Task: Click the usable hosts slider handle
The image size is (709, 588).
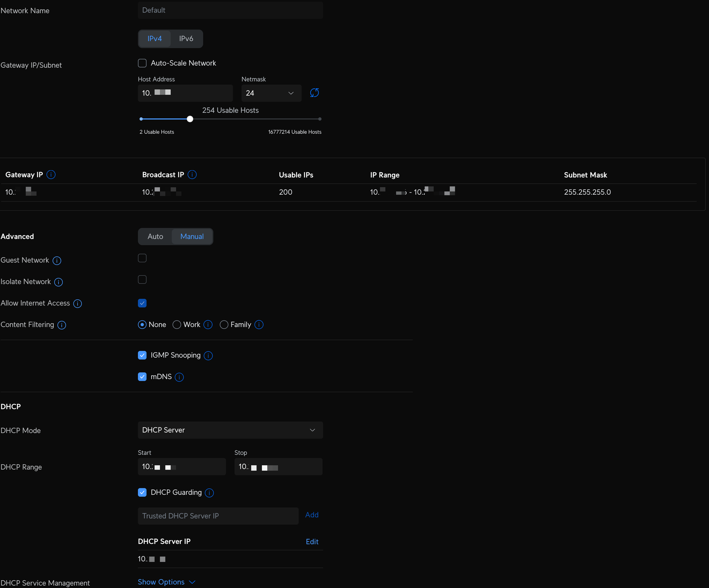Action: pyautogui.click(x=190, y=119)
